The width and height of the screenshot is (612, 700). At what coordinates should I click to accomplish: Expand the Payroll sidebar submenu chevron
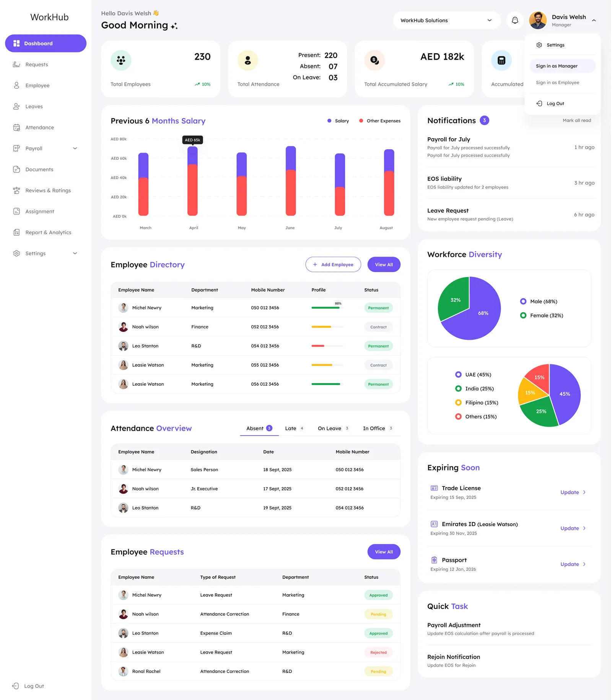click(75, 148)
